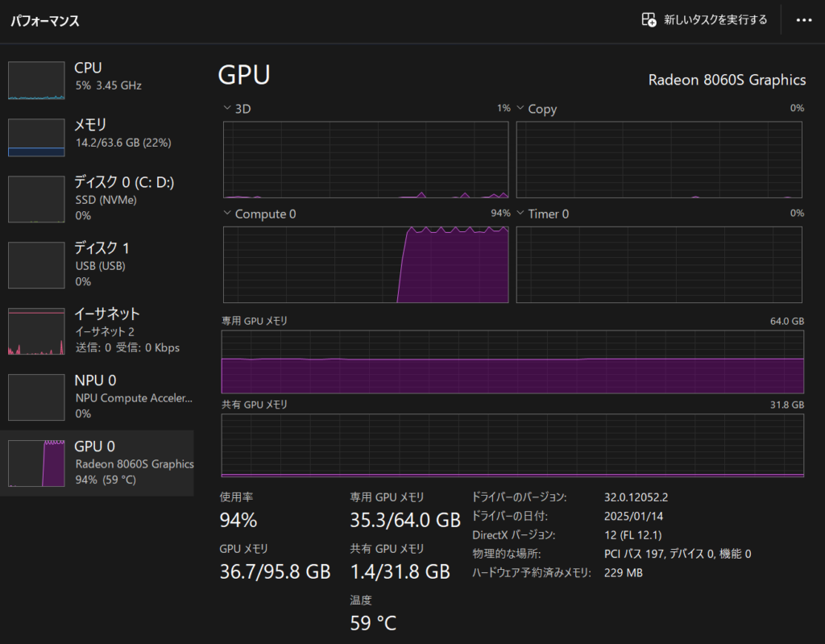Image resolution: width=825 pixels, height=644 pixels.
Task: Click driver version 32.0.12052.2
Action: [x=636, y=497]
